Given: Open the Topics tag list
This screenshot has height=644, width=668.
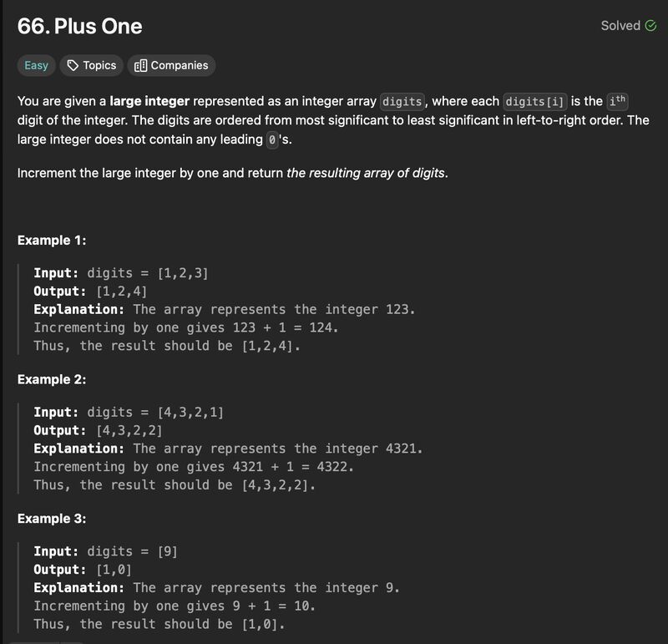Looking at the screenshot, I should [x=92, y=65].
